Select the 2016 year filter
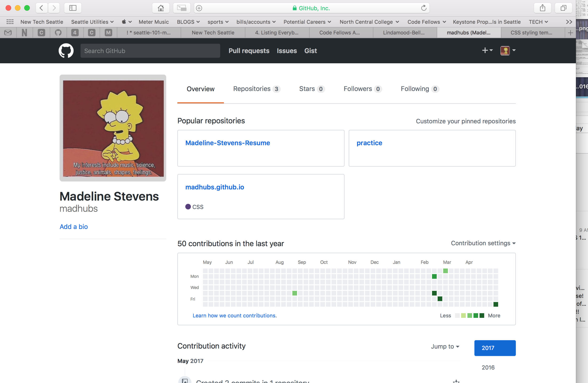588x383 pixels. (488, 367)
